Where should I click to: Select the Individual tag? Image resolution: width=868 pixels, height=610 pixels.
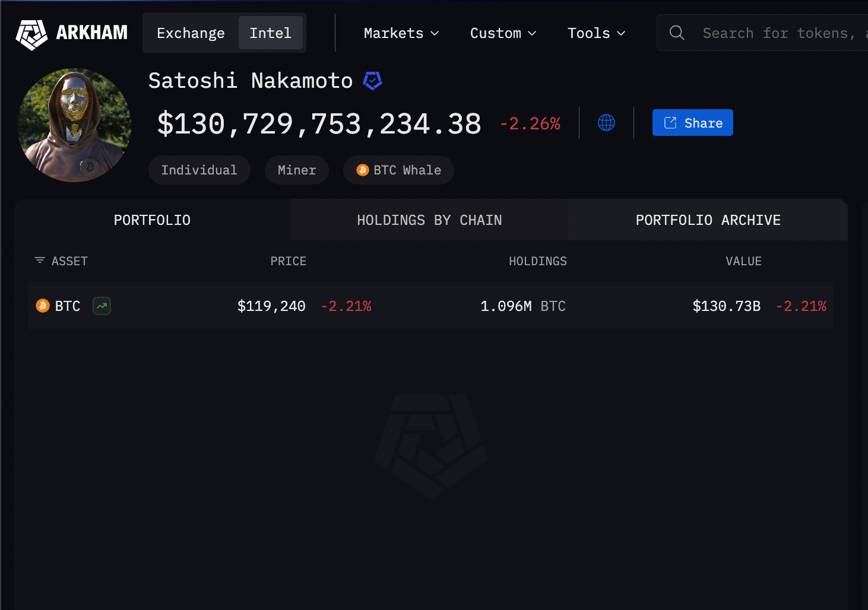coord(199,170)
